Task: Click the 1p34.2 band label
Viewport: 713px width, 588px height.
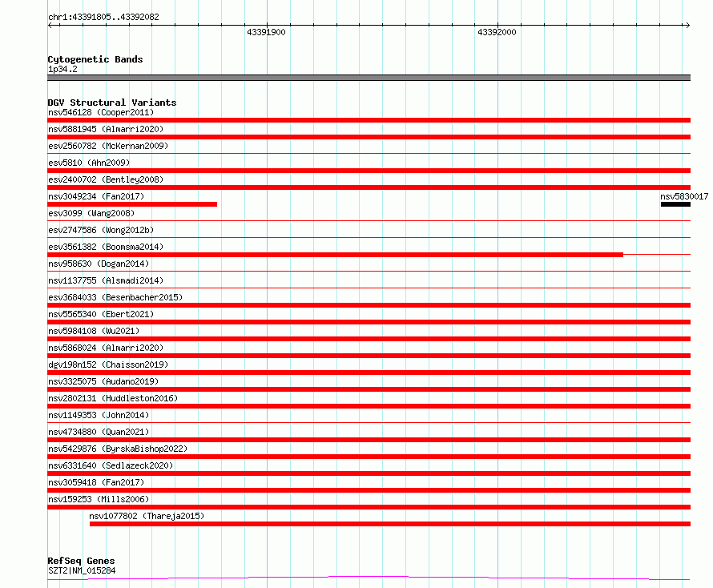Action: click(x=62, y=69)
